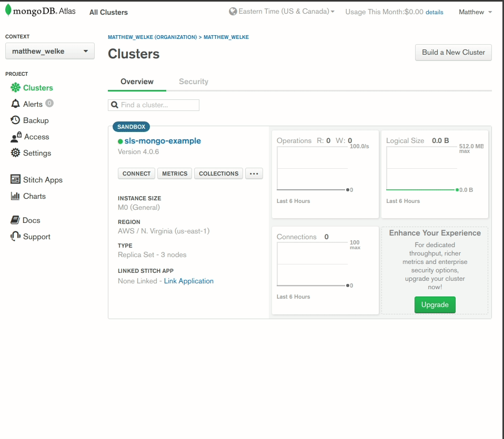Click the Connections chart panel
Viewport: 504px width, 439px height.
tap(325, 270)
